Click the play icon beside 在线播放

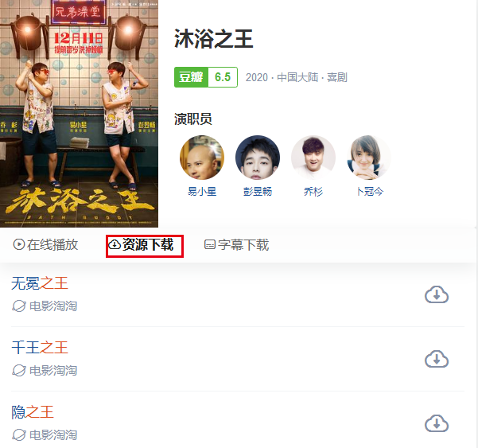[19, 244]
